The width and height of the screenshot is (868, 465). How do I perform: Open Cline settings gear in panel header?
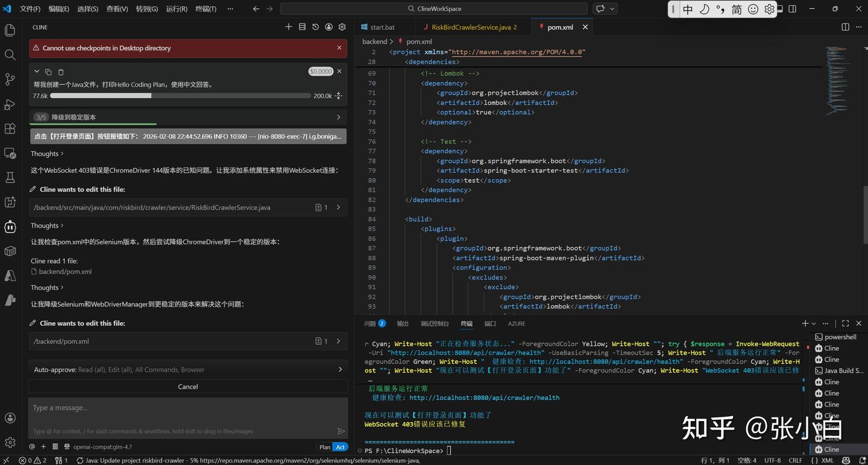pyautogui.click(x=342, y=27)
